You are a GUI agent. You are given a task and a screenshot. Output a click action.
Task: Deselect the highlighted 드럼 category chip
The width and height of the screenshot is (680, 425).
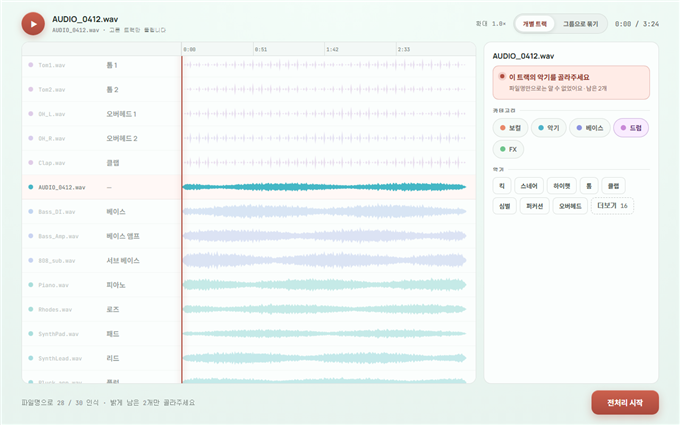click(x=631, y=128)
